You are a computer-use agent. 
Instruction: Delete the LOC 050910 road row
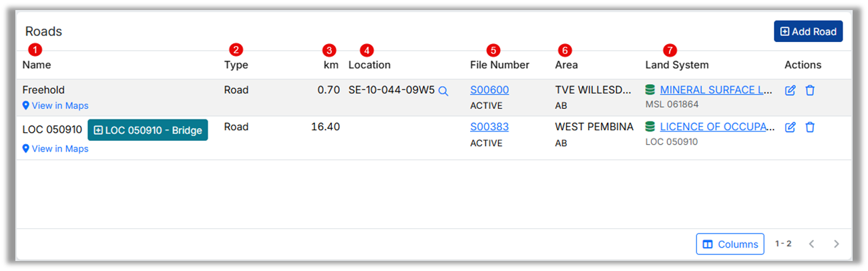[810, 127]
